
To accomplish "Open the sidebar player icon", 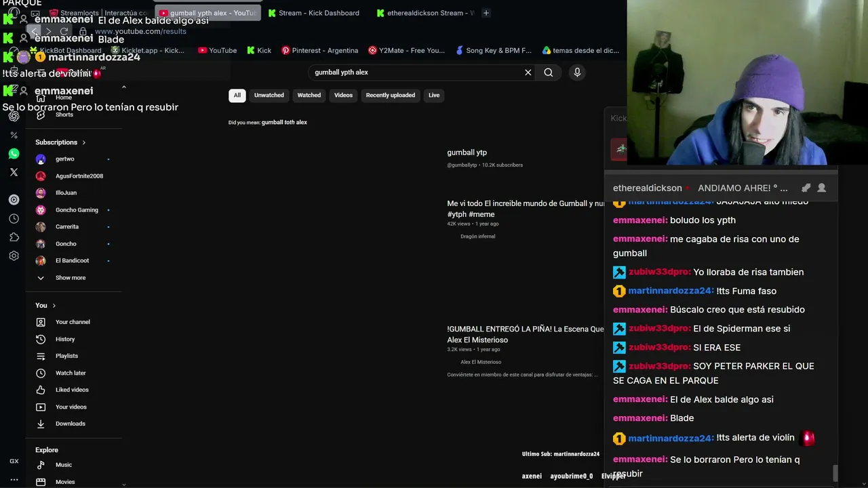I will [14, 200].
